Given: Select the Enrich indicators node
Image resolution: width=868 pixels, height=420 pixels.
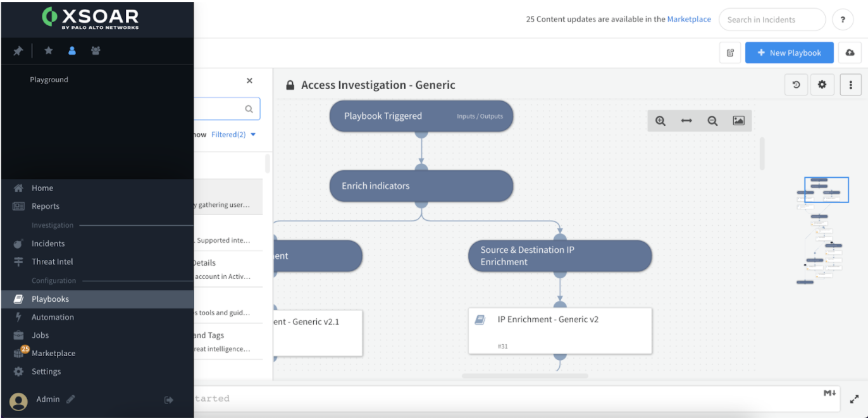Looking at the screenshot, I should (421, 186).
